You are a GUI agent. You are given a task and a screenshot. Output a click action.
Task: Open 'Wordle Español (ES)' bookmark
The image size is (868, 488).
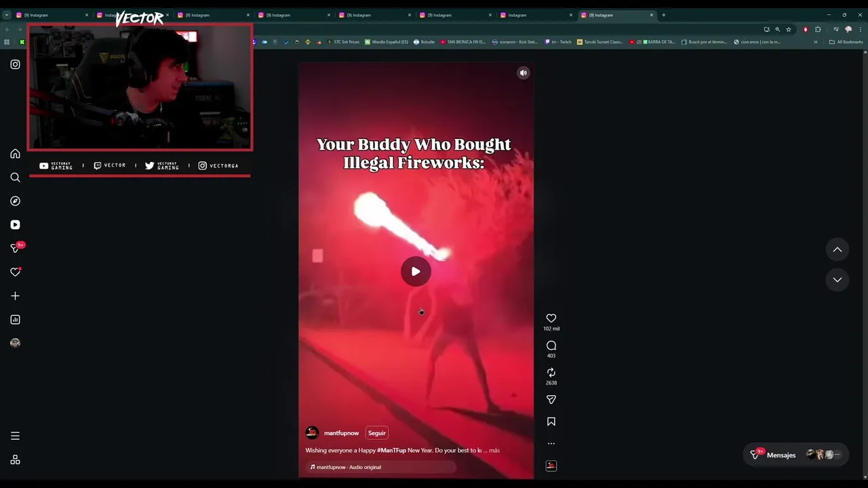point(387,42)
